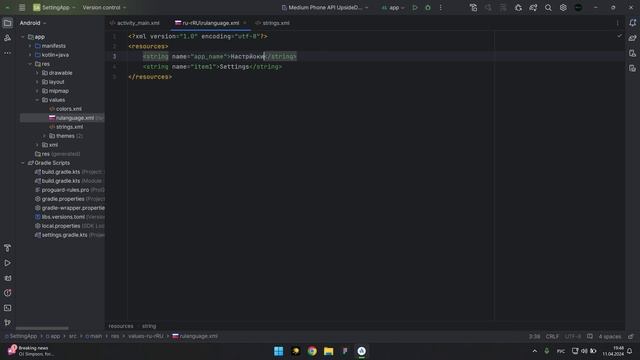Open strings.xml in the project tree
640x360 pixels.
[66, 127]
